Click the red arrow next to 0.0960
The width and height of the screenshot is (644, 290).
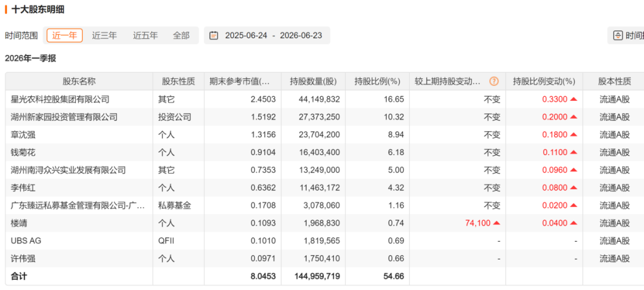pos(574,170)
